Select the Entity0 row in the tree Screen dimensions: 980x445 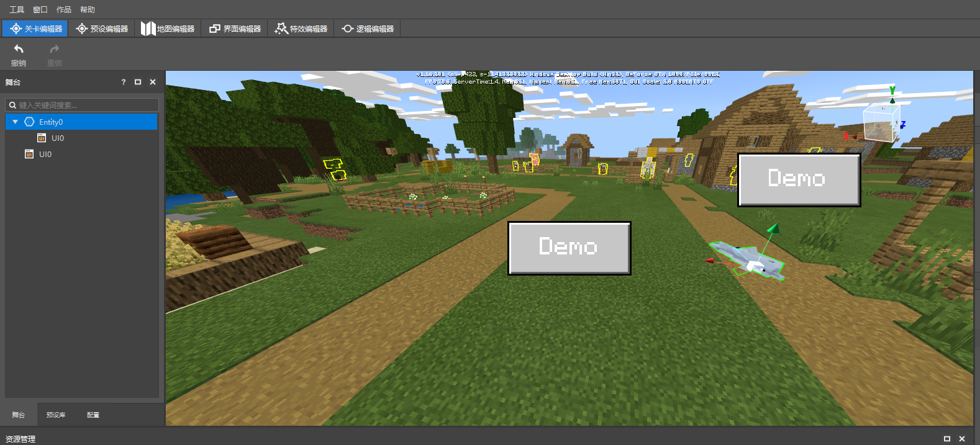pos(82,122)
